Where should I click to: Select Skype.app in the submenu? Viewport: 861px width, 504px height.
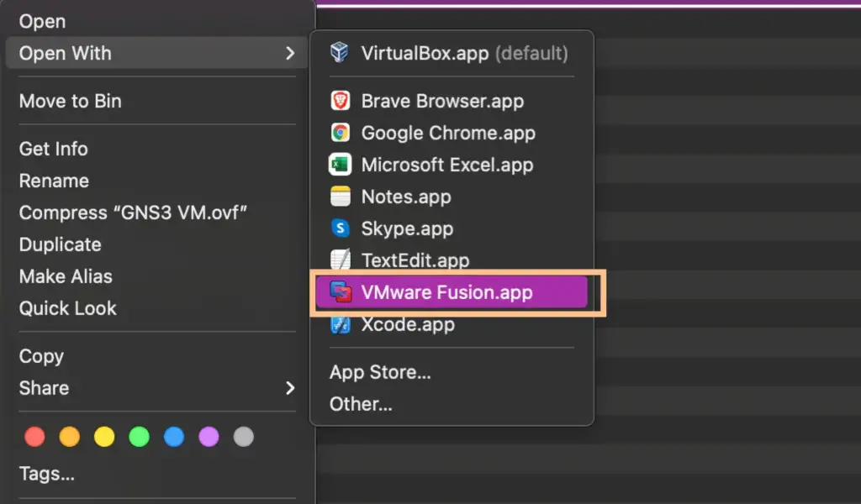407,228
